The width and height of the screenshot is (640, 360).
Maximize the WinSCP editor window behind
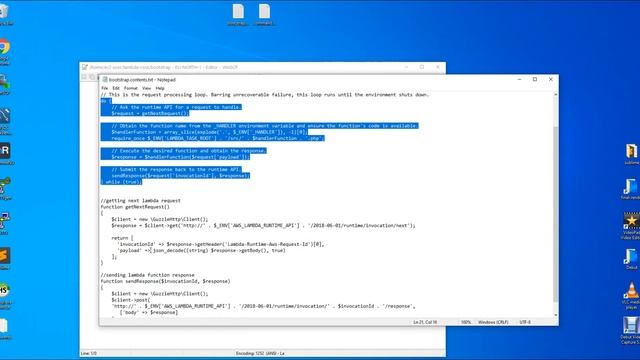pos(422,67)
